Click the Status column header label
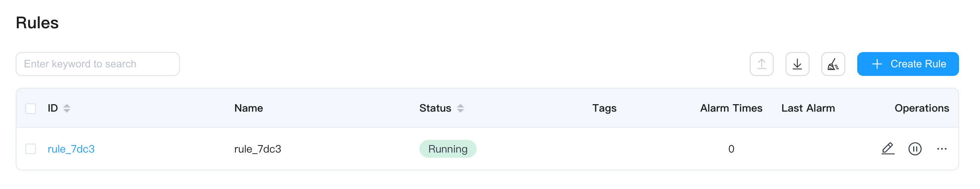The width and height of the screenshot is (980, 189). pyautogui.click(x=435, y=108)
